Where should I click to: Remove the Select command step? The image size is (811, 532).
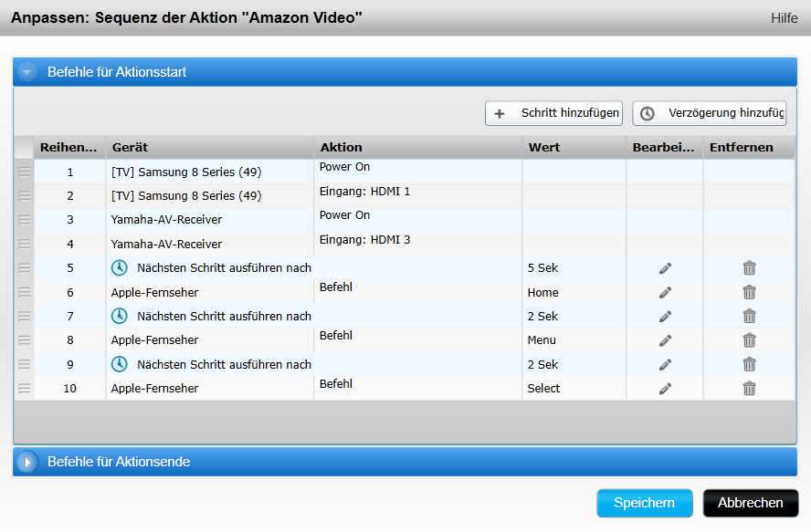point(750,389)
